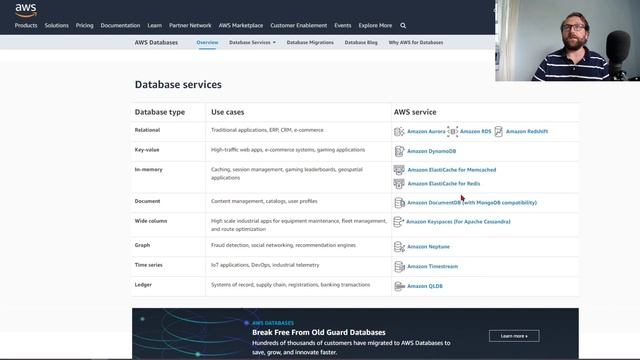The height and width of the screenshot is (360, 640).
Task: Go to the Database Blog tab
Action: (361, 42)
